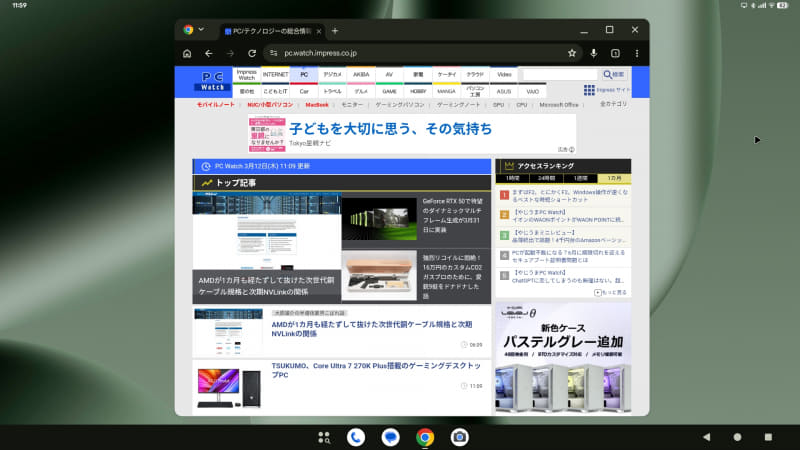The width and height of the screenshot is (800, 450).
Task: Open the Video nav tab
Action: pyautogui.click(x=504, y=75)
